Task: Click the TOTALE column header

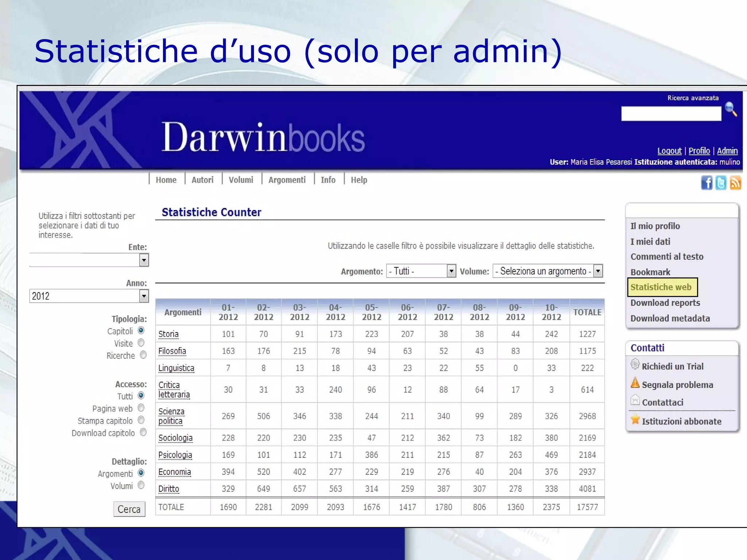Action: pos(587,312)
